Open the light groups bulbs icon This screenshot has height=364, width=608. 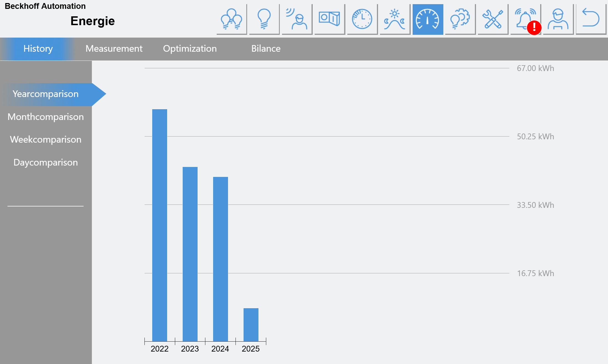pos(232,19)
